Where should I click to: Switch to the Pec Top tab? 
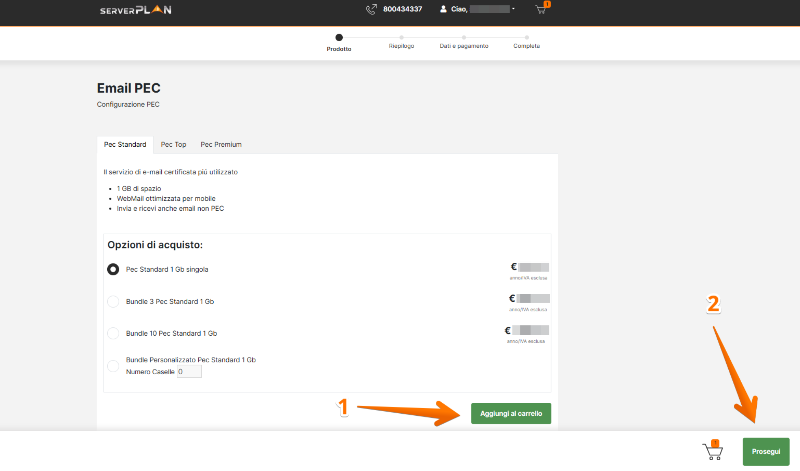pos(173,145)
